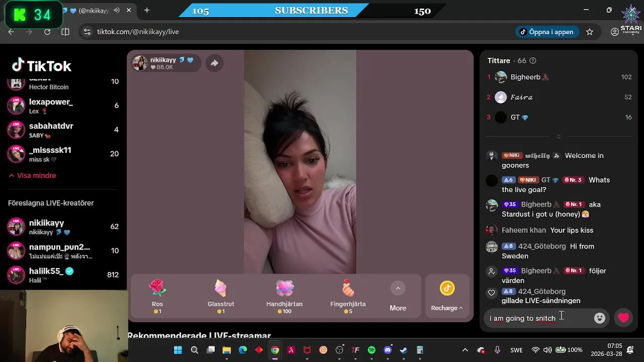Reload the TikTok page
The height and width of the screenshot is (362, 644).
(47, 32)
